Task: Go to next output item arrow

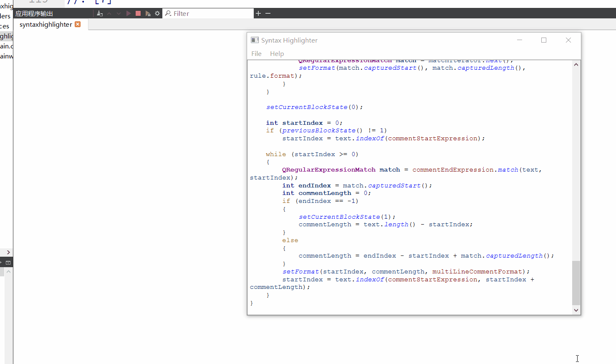Action: point(119,13)
